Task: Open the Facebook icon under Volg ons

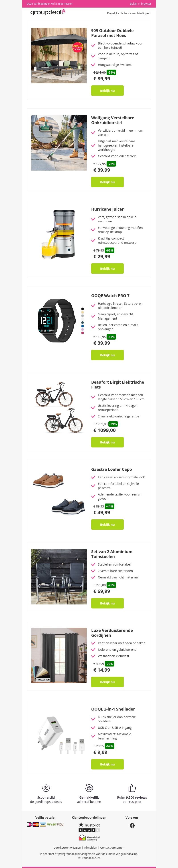Action: tap(132, 825)
